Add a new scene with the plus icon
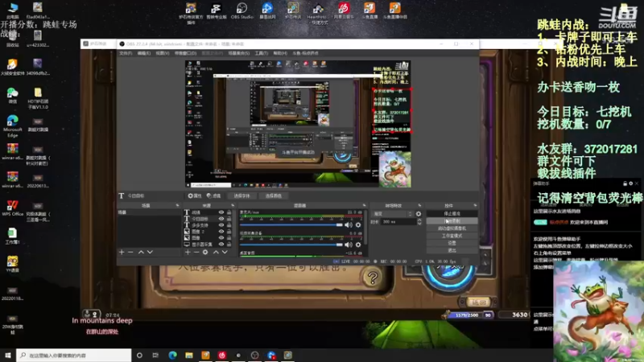The image size is (644, 362). [x=122, y=252]
